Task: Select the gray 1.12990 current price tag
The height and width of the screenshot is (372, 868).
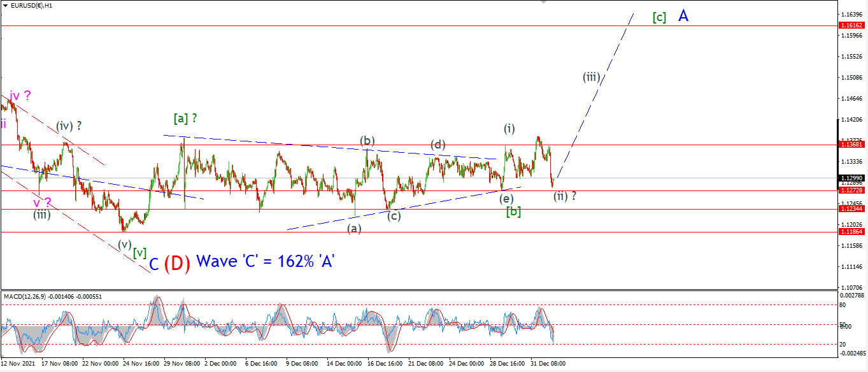Action: point(851,178)
